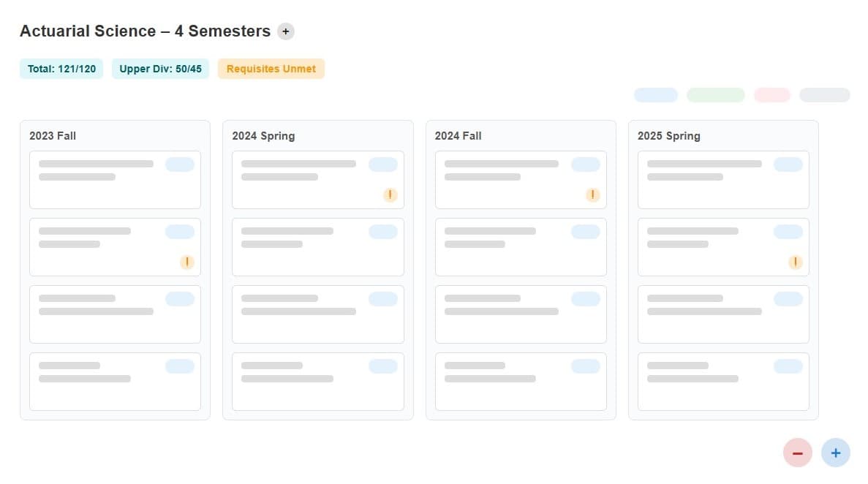This screenshot has width=868, height=484.
Task: Click the warning icon on the first 2024 Spring course
Action: coord(390,194)
